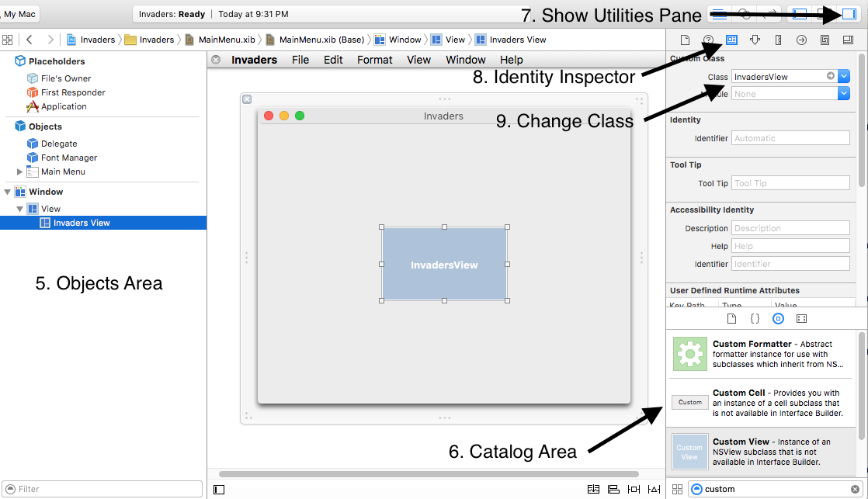This screenshot has height=499, width=868.
Task: Select Custom Cell library item
Action: pos(762,403)
